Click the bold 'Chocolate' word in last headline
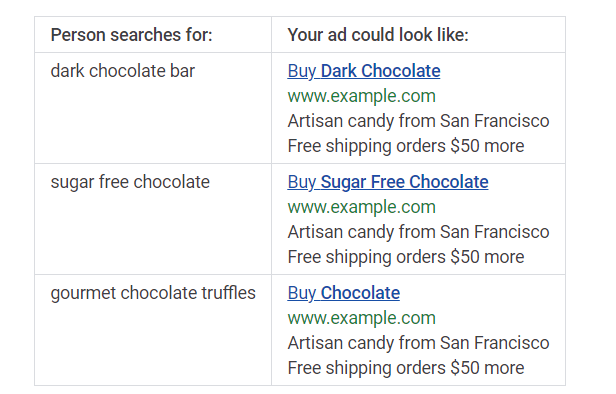The image size is (616, 394). coord(360,293)
